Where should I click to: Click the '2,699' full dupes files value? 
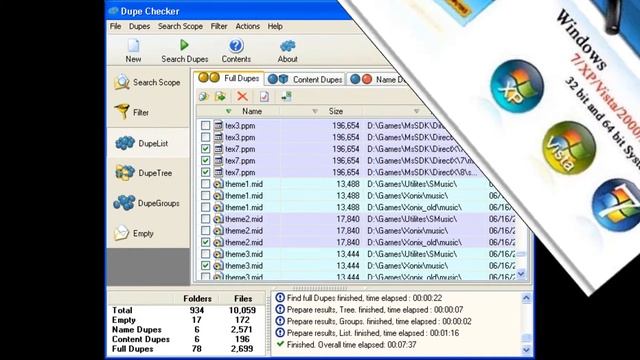(x=241, y=349)
